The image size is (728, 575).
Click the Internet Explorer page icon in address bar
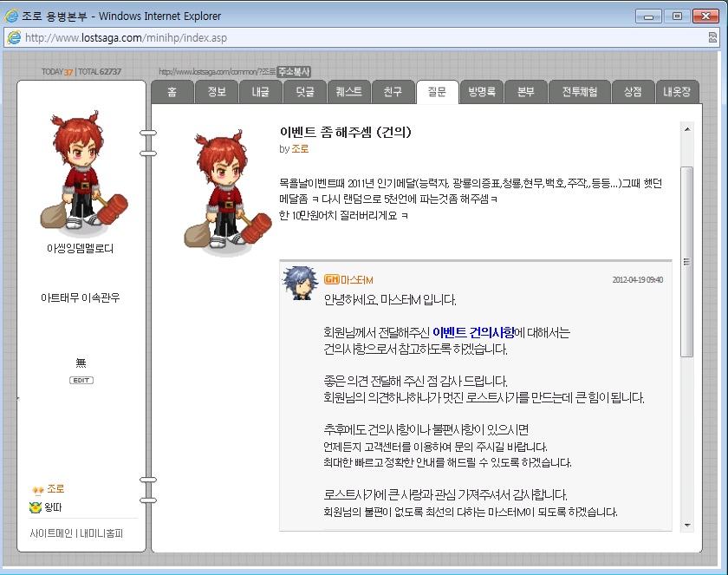(x=15, y=37)
